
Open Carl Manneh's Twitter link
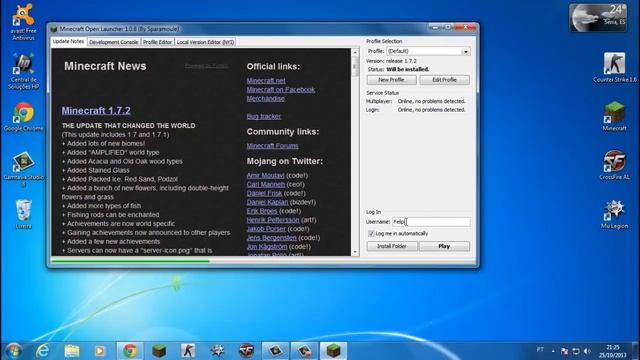click(266, 184)
